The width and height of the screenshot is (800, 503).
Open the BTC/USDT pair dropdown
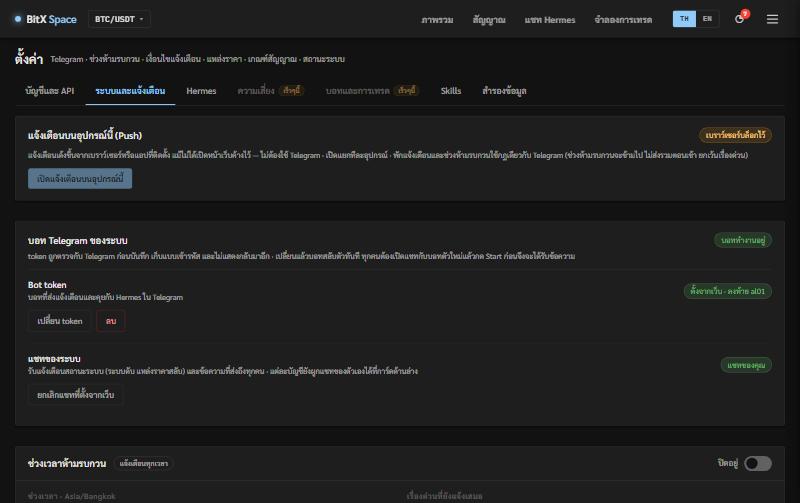coord(119,19)
